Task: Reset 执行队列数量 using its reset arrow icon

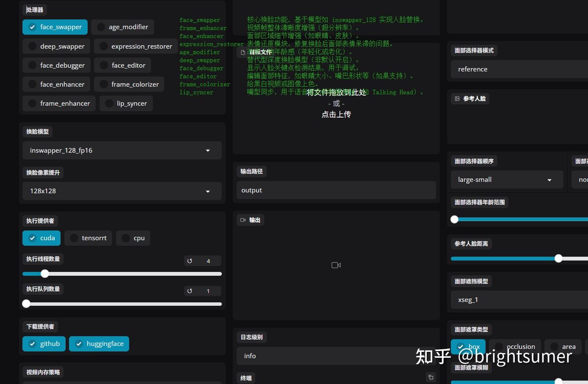Action: pos(190,291)
